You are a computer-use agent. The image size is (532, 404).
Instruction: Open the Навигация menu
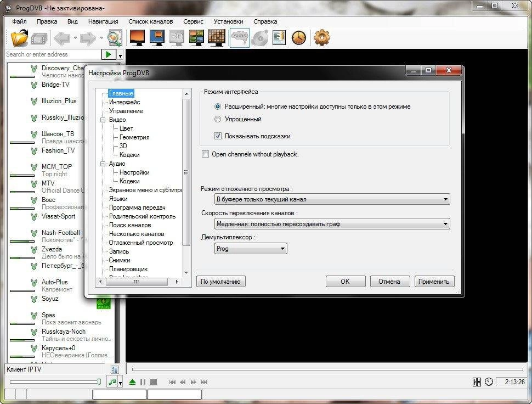pyautogui.click(x=103, y=21)
